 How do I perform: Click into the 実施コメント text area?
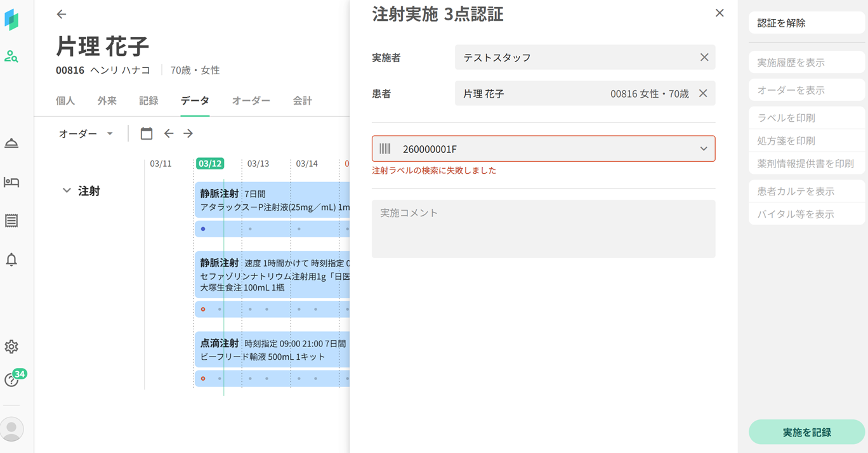[543, 229]
